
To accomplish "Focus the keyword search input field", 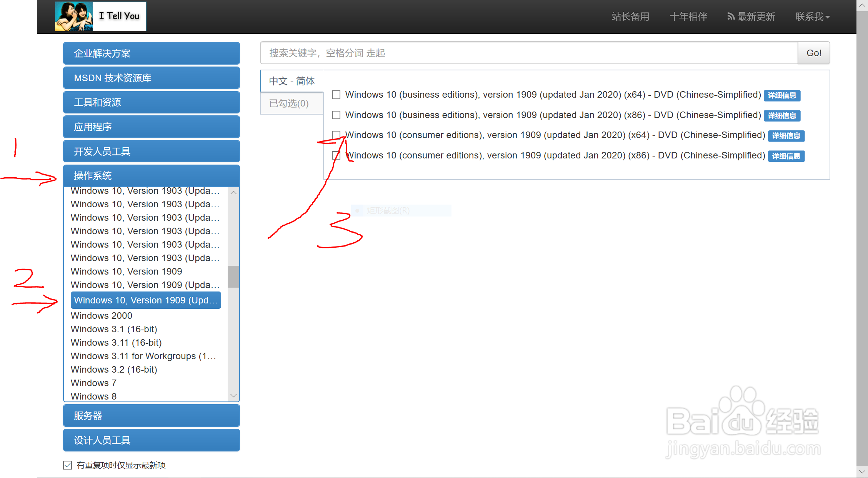I will pos(529,53).
